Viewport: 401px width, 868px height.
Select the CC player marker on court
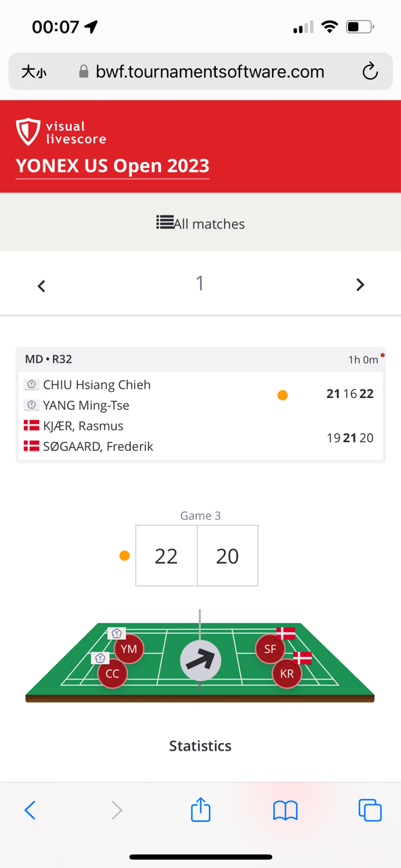pyautogui.click(x=113, y=673)
